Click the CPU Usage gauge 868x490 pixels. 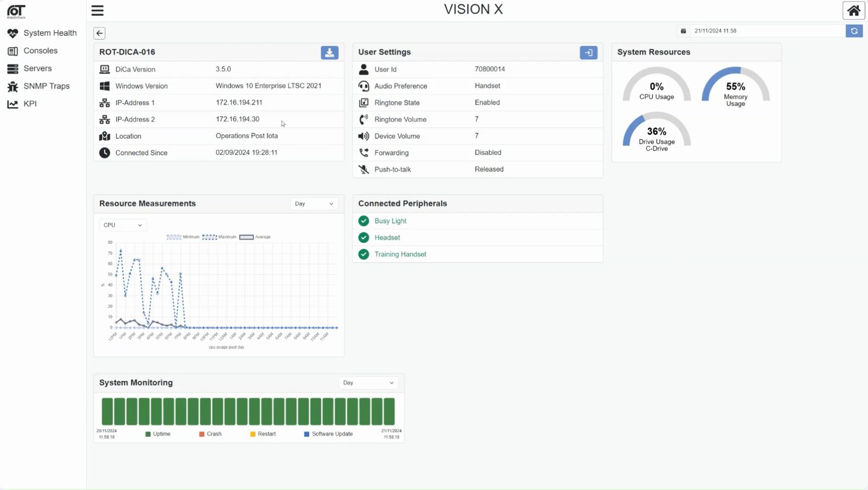[656, 85]
